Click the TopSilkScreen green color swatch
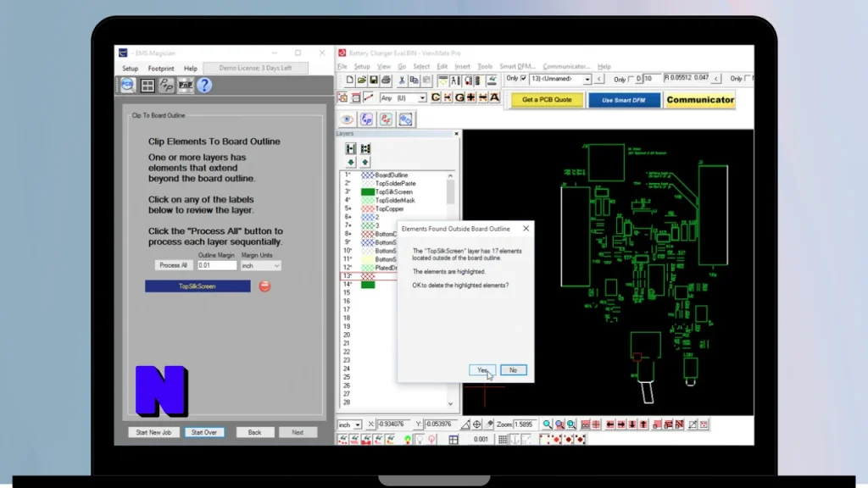This screenshot has width=868, height=488. pyautogui.click(x=368, y=192)
